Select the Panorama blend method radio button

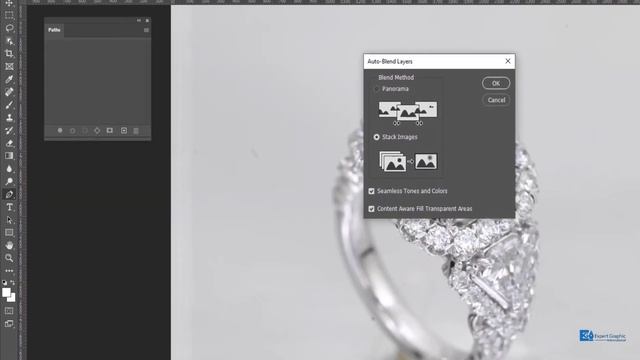pyautogui.click(x=376, y=89)
